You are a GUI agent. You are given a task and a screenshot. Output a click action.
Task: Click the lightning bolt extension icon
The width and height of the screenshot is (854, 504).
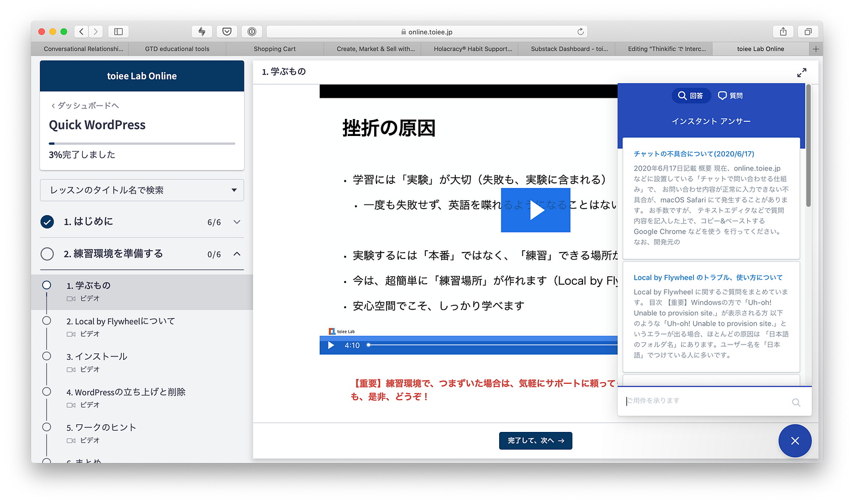click(x=202, y=32)
